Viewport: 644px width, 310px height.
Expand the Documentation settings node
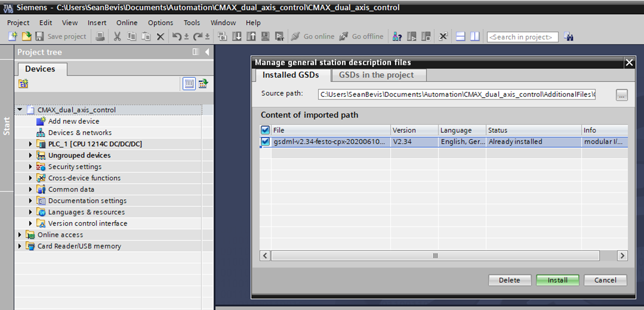(30, 201)
